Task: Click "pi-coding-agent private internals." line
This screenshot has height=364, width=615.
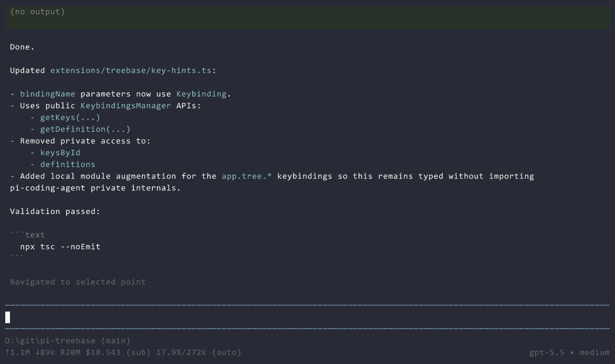Action: (x=95, y=188)
